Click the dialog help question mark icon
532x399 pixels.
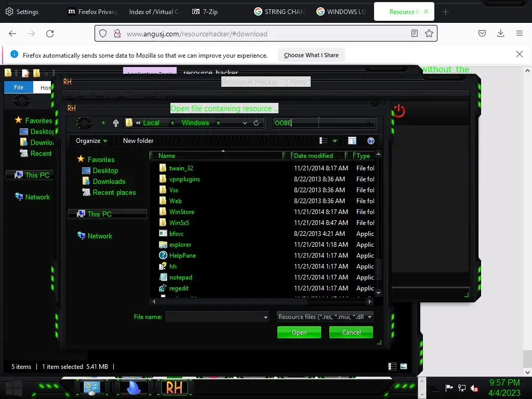pos(371,141)
